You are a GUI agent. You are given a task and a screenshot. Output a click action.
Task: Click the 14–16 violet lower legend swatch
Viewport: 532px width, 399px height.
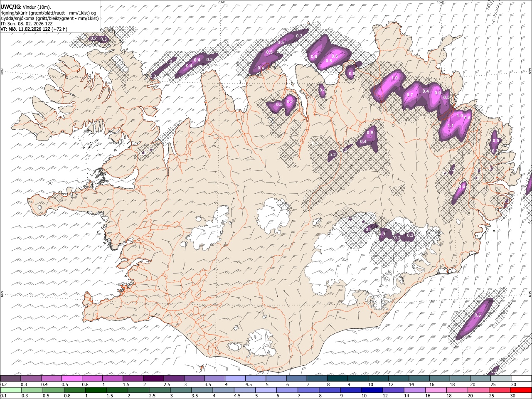tap(415, 390)
